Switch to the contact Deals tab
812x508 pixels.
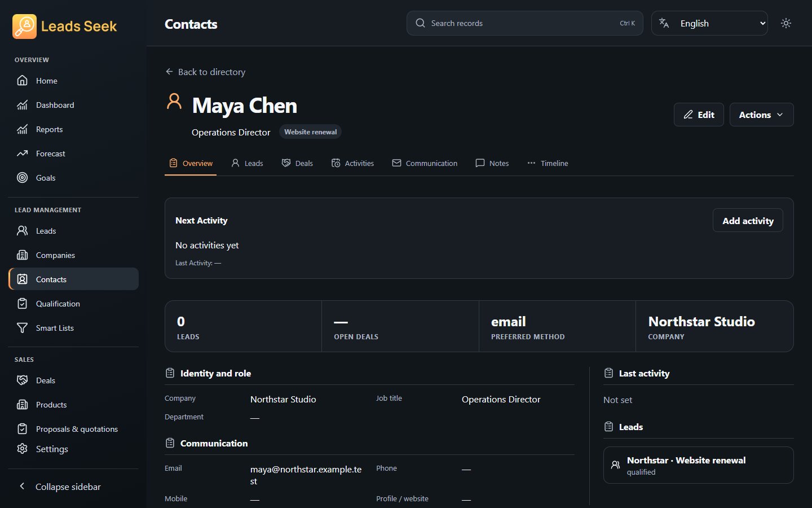point(297,163)
